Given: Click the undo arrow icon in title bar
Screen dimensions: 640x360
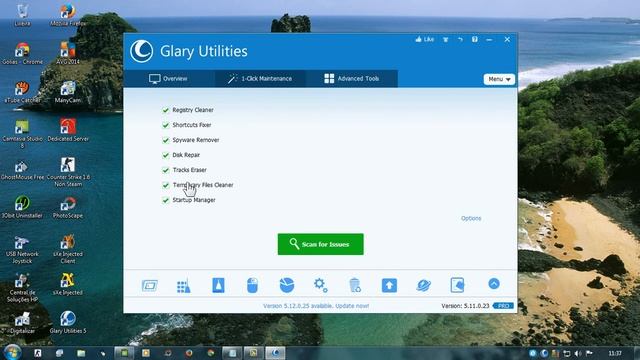Looking at the screenshot, I should [x=460, y=40].
